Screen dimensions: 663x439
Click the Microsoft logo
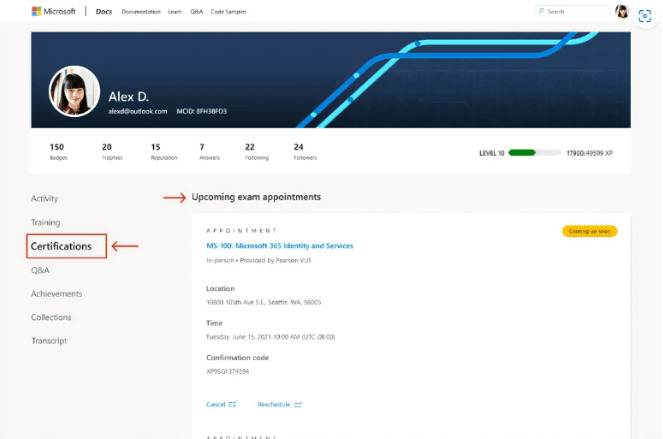pyautogui.click(x=54, y=11)
